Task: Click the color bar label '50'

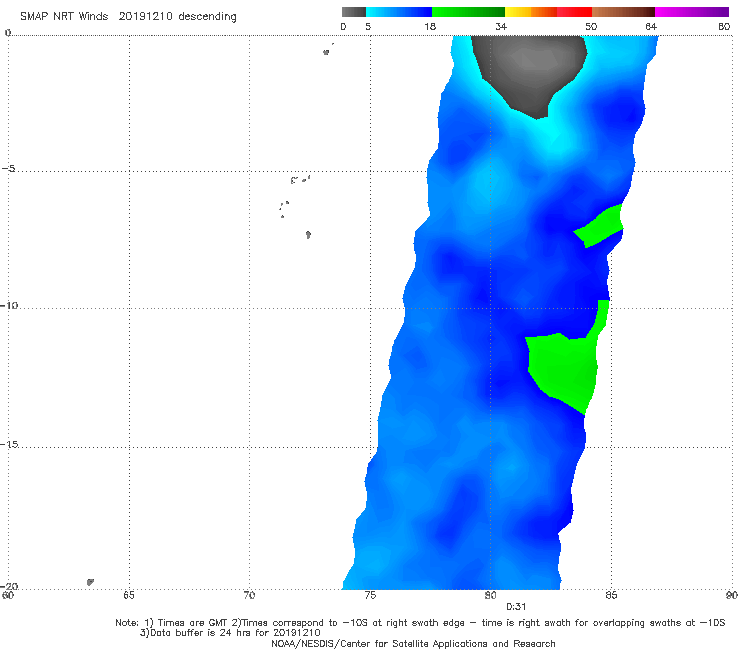Action: pyautogui.click(x=591, y=26)
